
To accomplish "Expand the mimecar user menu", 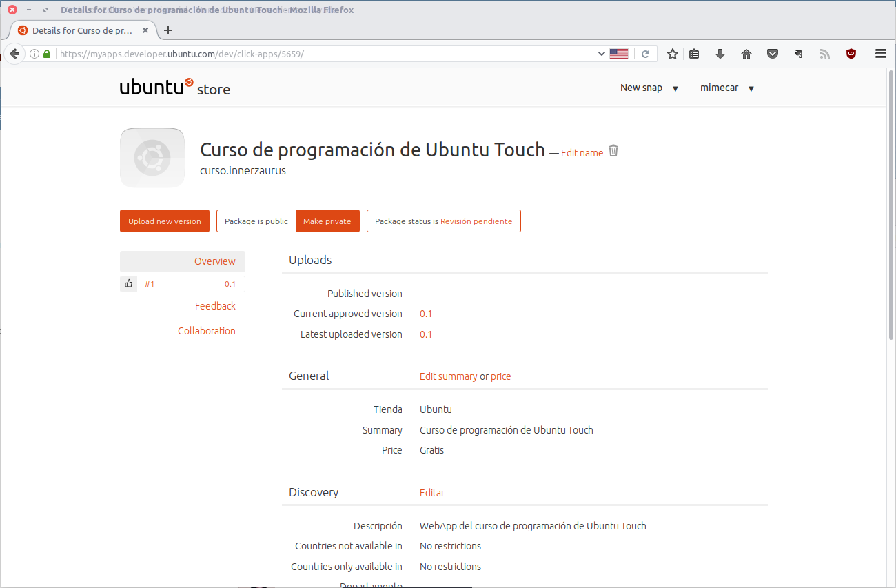I will point(727,88).
